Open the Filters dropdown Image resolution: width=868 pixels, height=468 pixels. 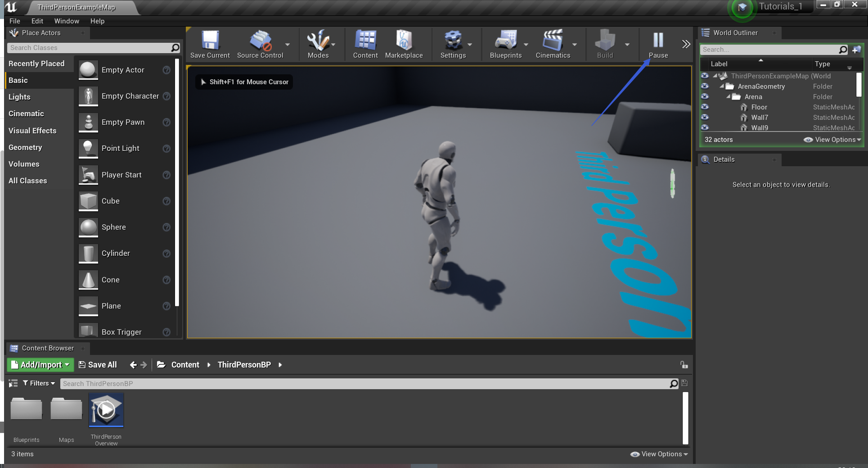39,383
